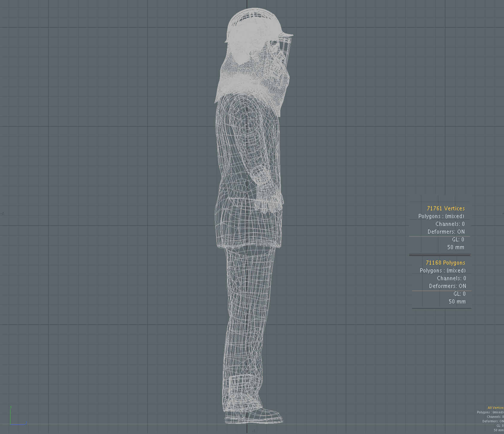
Task: Click the 50 mm focal length value in Vertices panel
Action: 455,247
